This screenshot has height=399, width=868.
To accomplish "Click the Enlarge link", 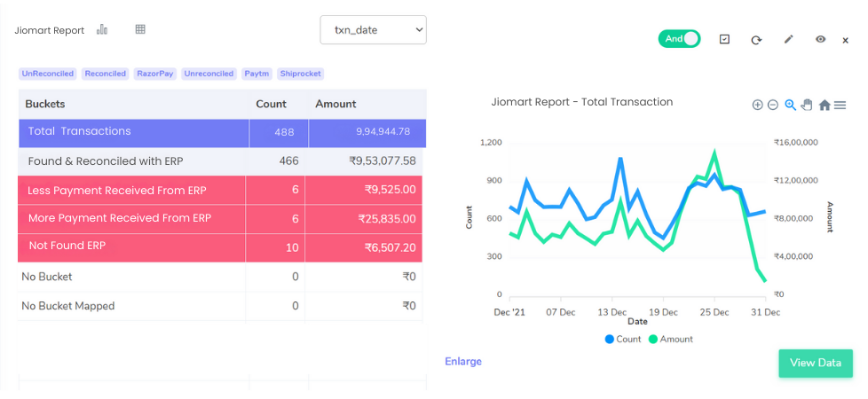I will pos(463,362).
